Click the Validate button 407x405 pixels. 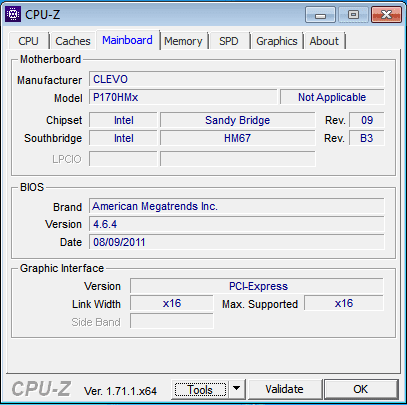(x=284, y=389)
